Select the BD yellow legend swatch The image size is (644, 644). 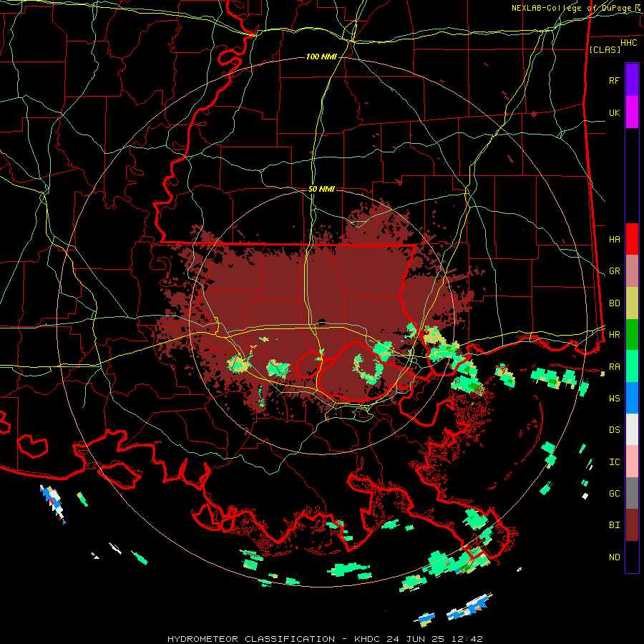[x=632, y=303]
